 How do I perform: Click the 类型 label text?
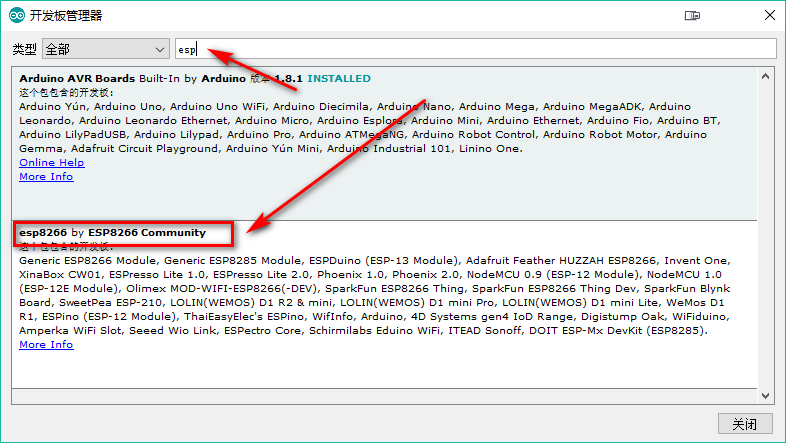25,49
